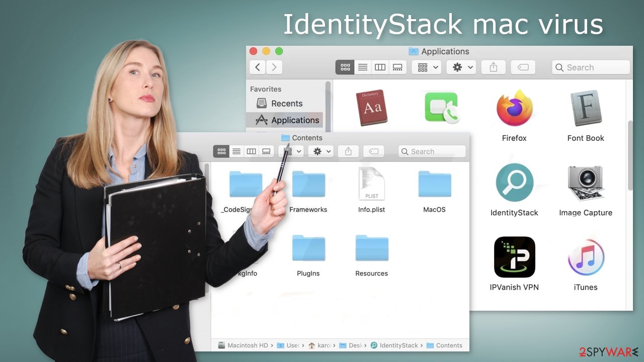Switch Applications window to column view
The width and height of the screenshot is (644, 362).
click(380, 67)
